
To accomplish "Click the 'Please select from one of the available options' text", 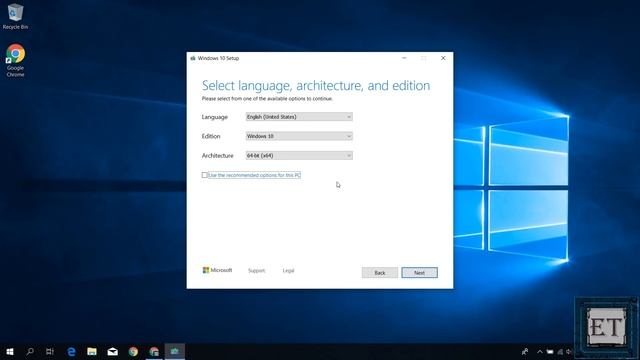I will [267, 99].
